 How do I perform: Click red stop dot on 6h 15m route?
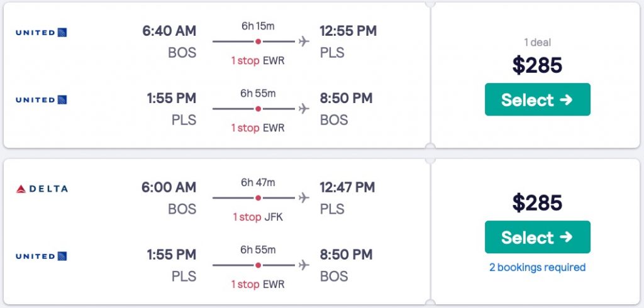pyautogui.click(x=258, y=41)
